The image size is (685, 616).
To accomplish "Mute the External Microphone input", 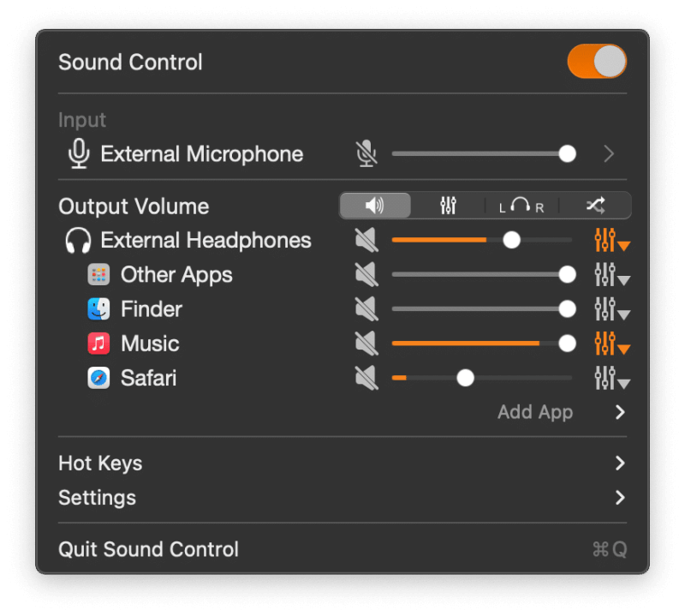I will pos(366,153).
